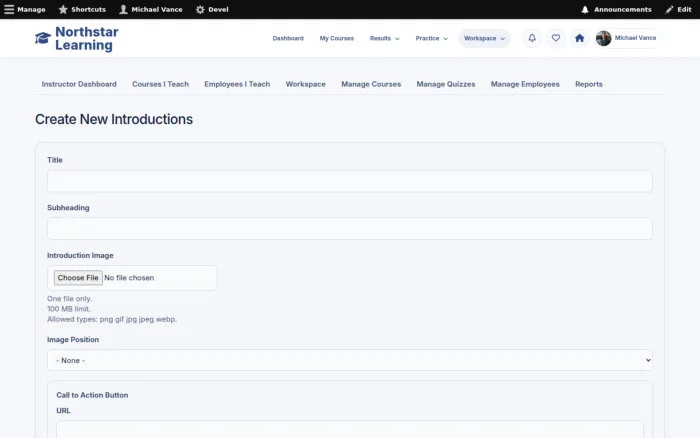Expand the Workspace dropdown in header

tap(484, 38)
